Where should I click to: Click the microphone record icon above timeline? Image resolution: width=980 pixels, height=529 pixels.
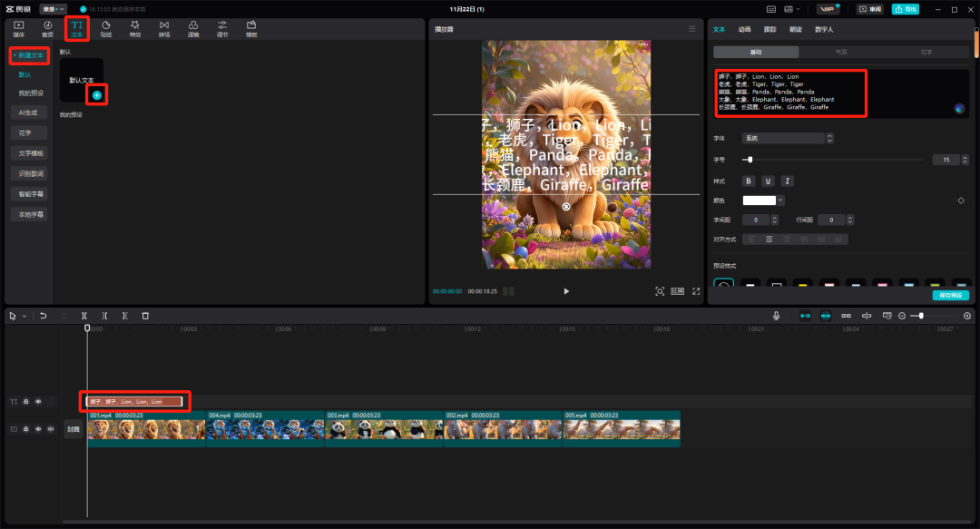click(x=777, y=316)
